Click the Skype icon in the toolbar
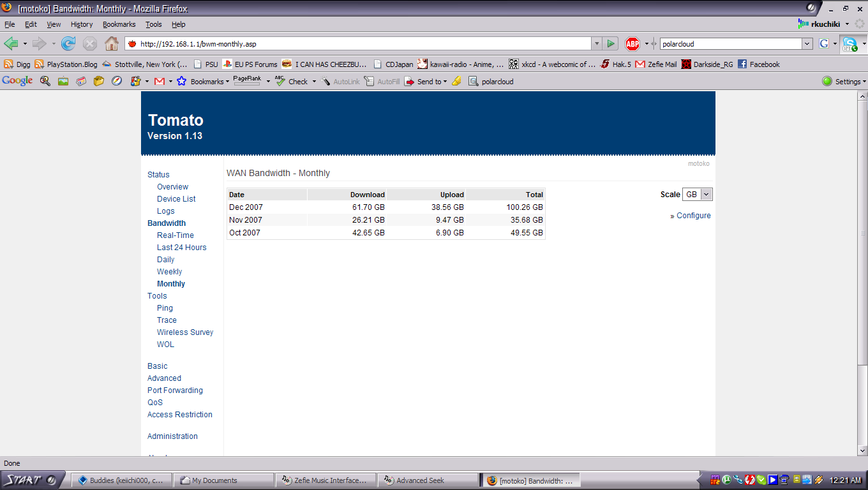868x490 pixels. (x=849, y=44)
